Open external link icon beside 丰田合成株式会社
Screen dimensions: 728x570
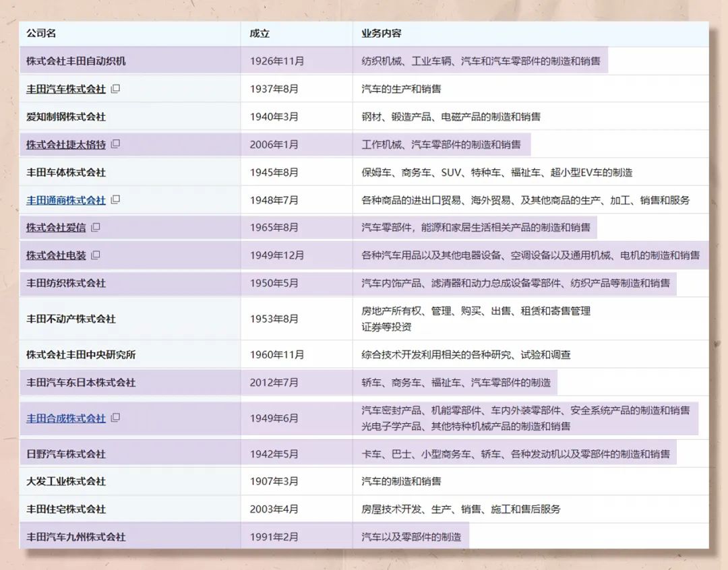[116, 418]
